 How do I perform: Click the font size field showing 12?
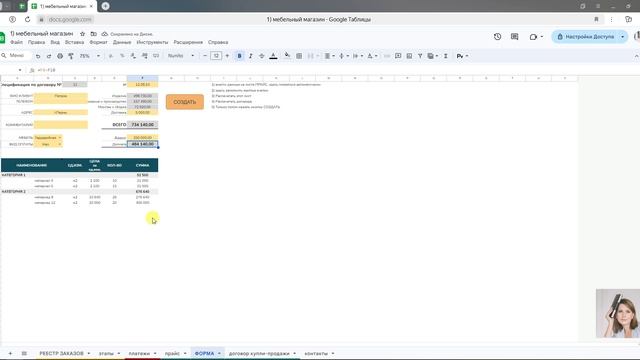click(216, 56)
